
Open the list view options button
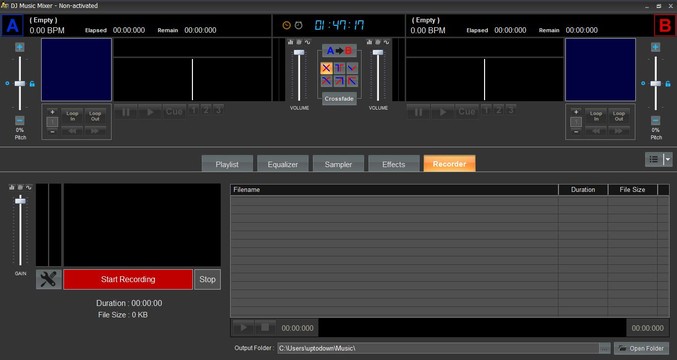(654, 159)
